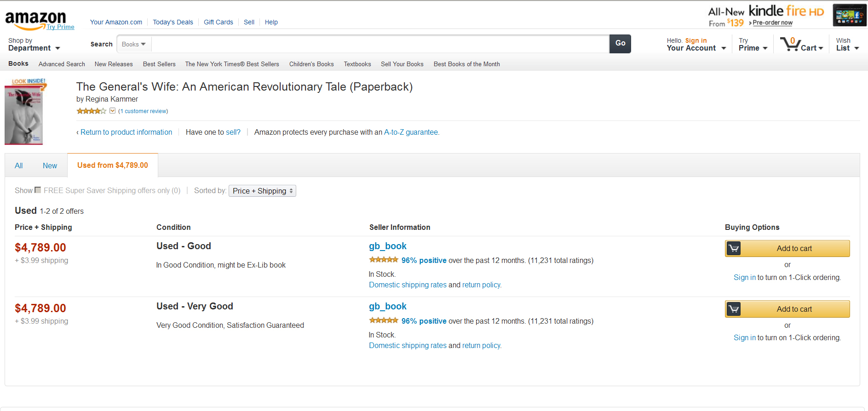Click the search input field
The width and height of the screenshot is (868, 411).
click(380, 44)
